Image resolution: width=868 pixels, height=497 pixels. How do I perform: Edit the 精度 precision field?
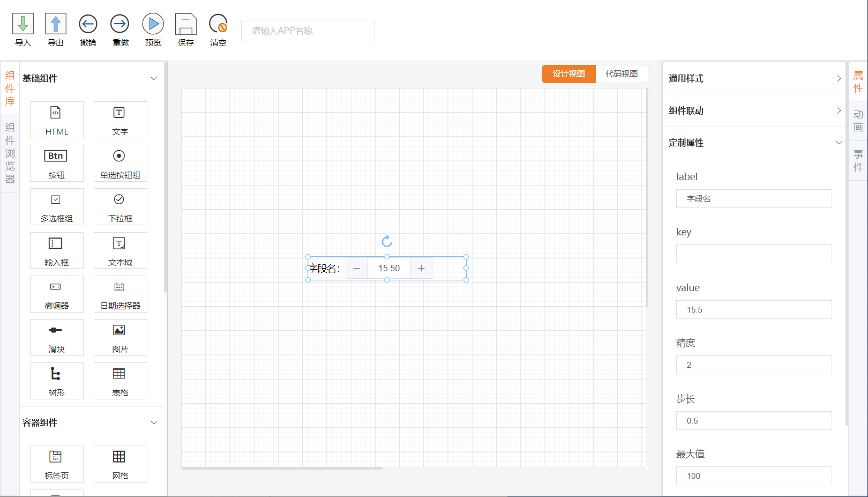click(754, 365)
